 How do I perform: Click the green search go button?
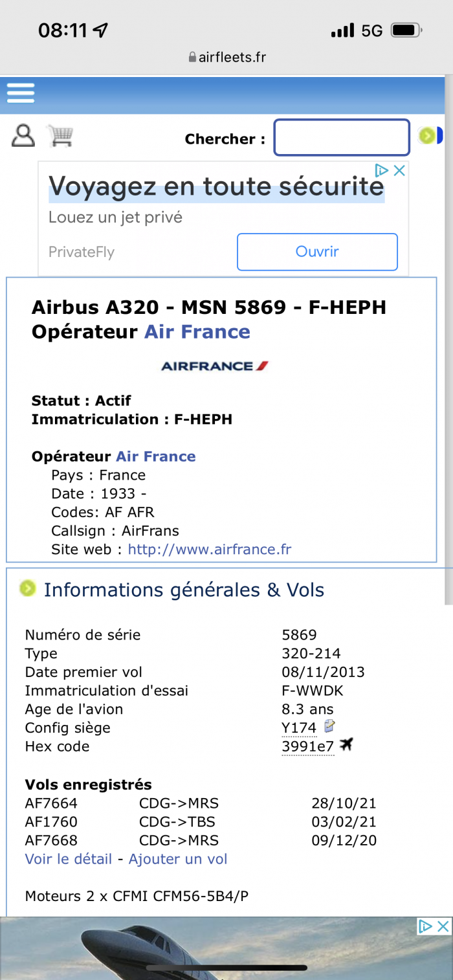click(426, 135)
